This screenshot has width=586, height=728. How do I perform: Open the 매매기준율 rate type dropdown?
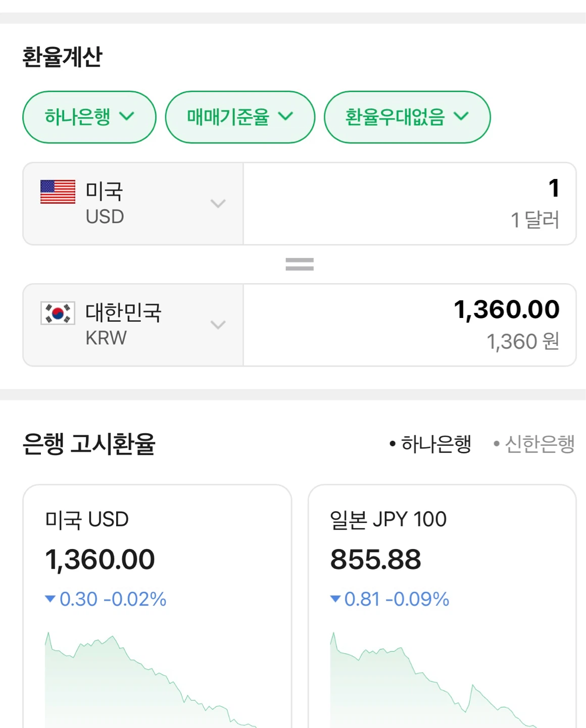[240, 117]
